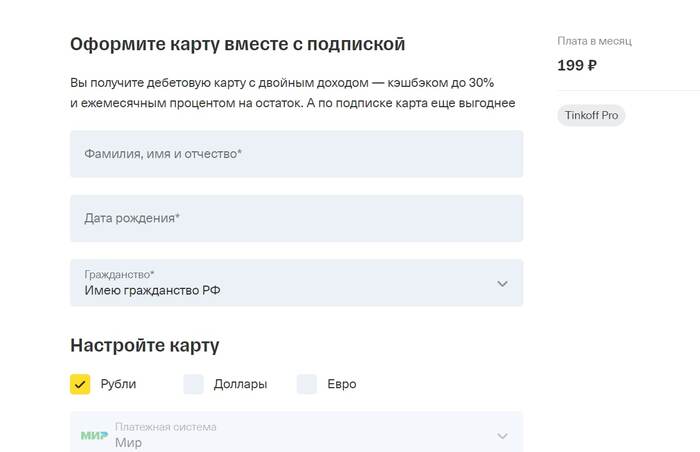Open the Платежная система chevron arrow
Image resolution: width=700 pixels, height=452 pixels.
(x=503, y=436)
